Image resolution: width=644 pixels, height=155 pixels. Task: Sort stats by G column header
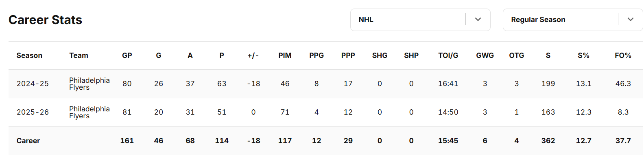point(159,55)
